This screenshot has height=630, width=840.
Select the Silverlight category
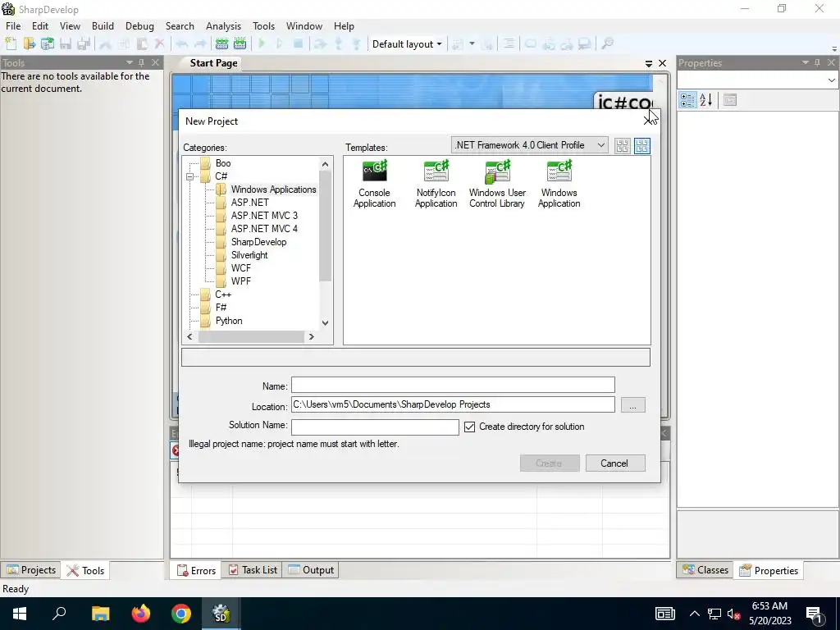coord(249,255)
